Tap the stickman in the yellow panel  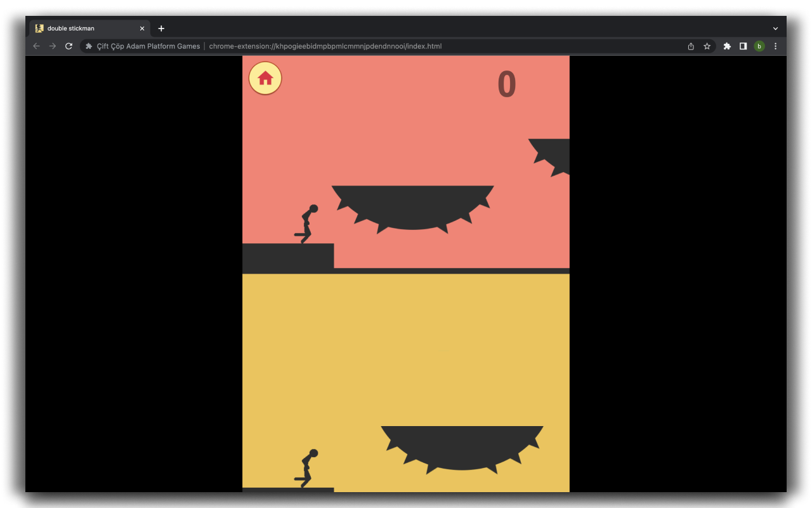click(307, 469)
